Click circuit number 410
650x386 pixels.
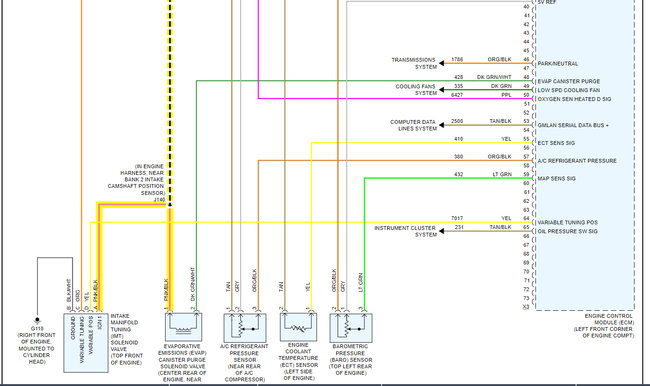pos(458,139)
